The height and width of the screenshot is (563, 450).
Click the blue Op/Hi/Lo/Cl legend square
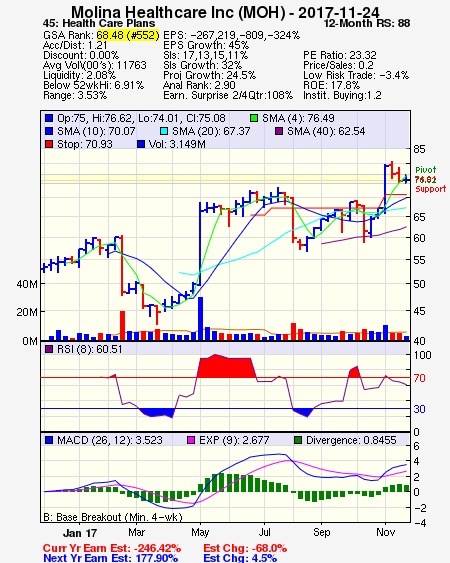pyautogui.click(x=49, y=118)
